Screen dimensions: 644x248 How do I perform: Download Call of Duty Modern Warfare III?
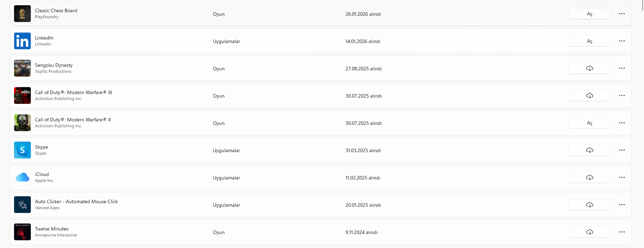pyautogui.click(x=590, y=95)
